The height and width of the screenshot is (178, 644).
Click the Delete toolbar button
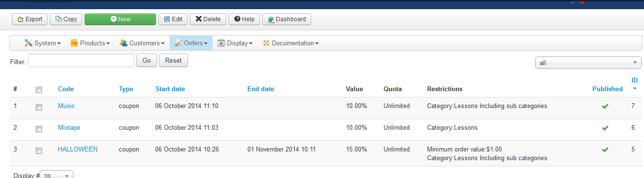(x=208, y=19)
